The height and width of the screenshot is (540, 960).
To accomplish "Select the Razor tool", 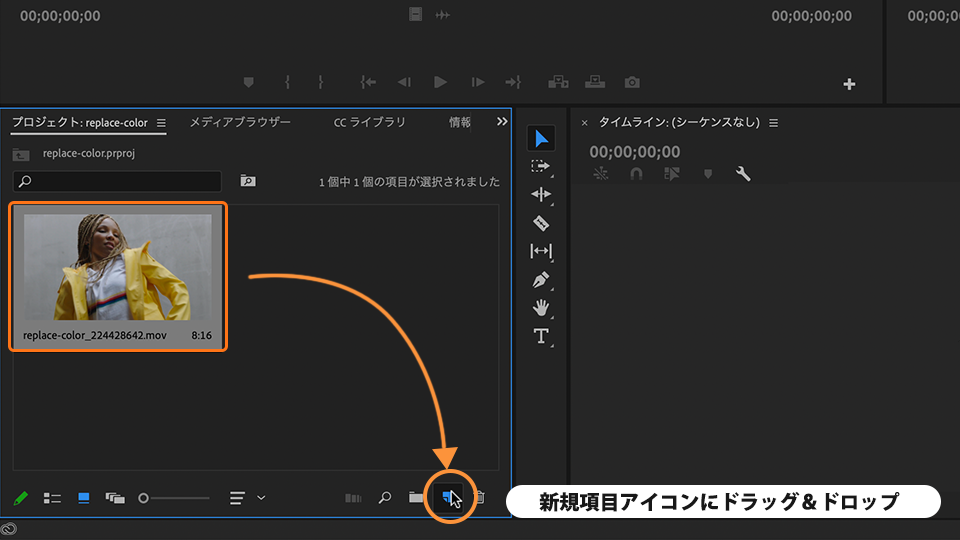I will [x=541, y=223].
